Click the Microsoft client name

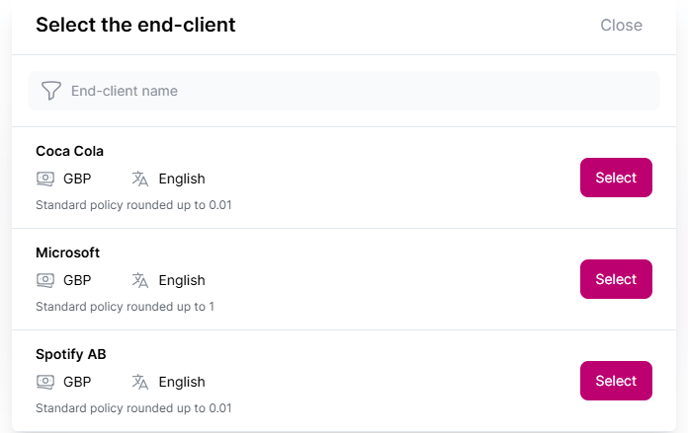[x=68, y=253]
